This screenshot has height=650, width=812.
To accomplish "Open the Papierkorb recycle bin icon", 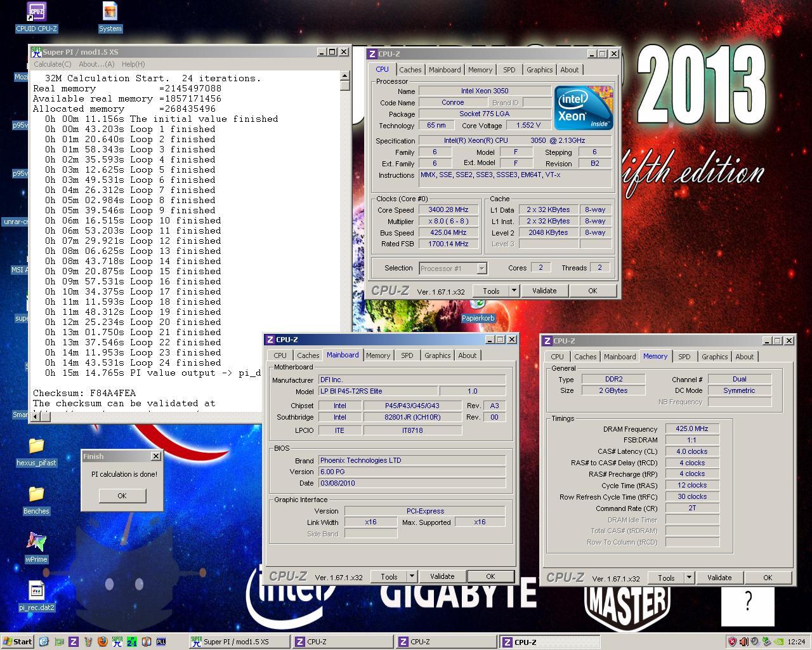I will tap(478, 312).
